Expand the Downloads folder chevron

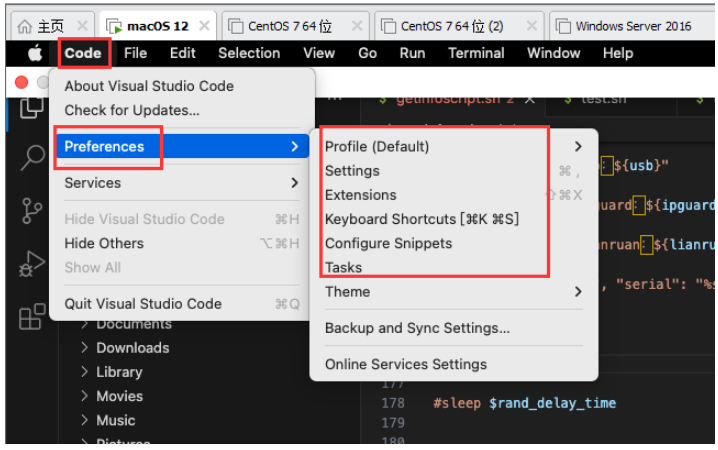coord(84,348)
